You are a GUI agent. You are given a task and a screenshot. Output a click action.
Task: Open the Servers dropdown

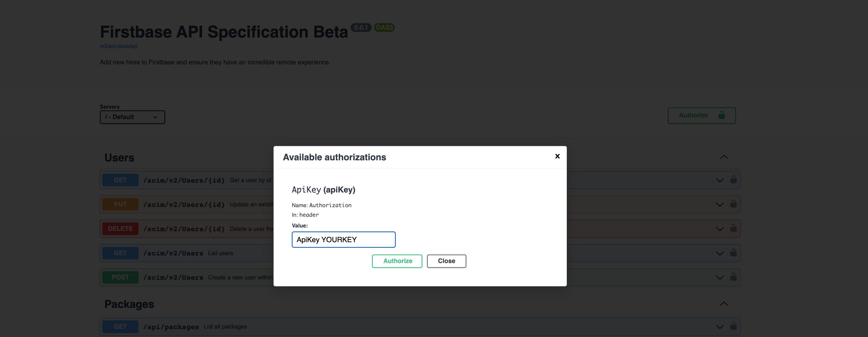click(132, 117)
